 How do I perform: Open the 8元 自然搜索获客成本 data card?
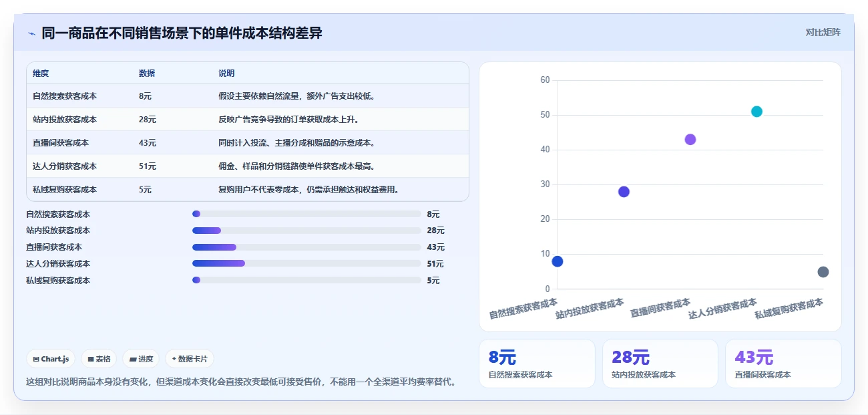537,364
